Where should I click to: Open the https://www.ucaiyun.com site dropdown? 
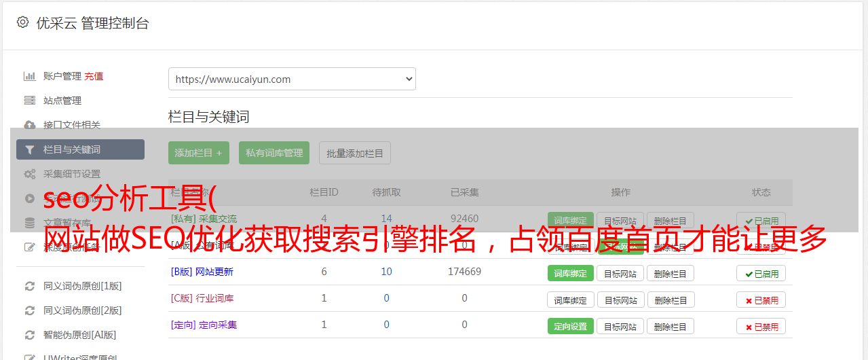point(292,79)
